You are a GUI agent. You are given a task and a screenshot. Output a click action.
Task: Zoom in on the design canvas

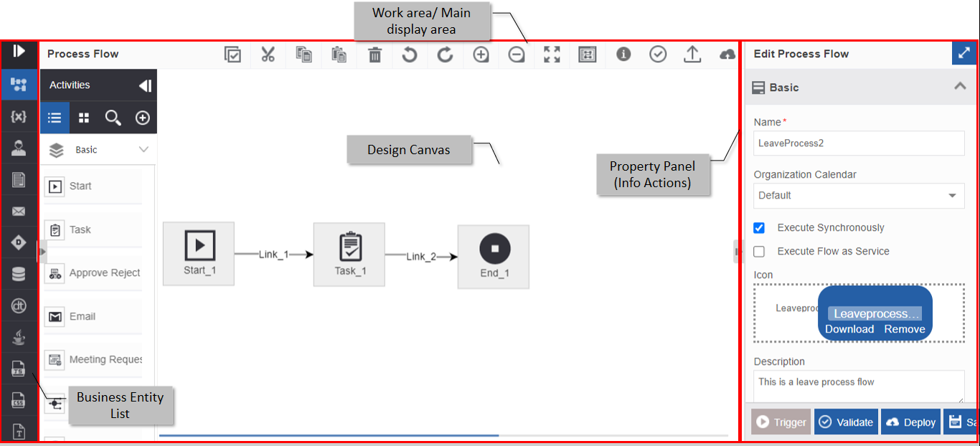point(481,54)
